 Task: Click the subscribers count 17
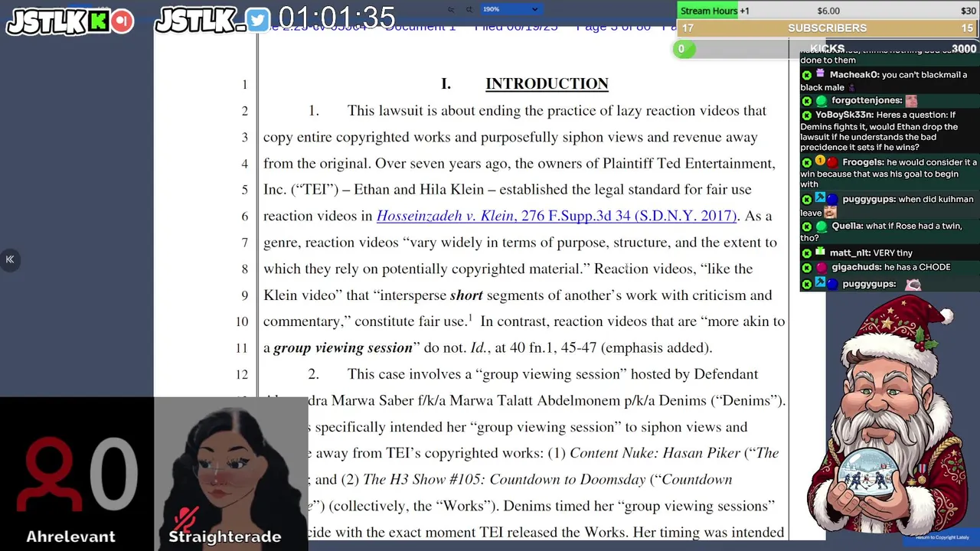pyautogui.click(x=688, y=28)
